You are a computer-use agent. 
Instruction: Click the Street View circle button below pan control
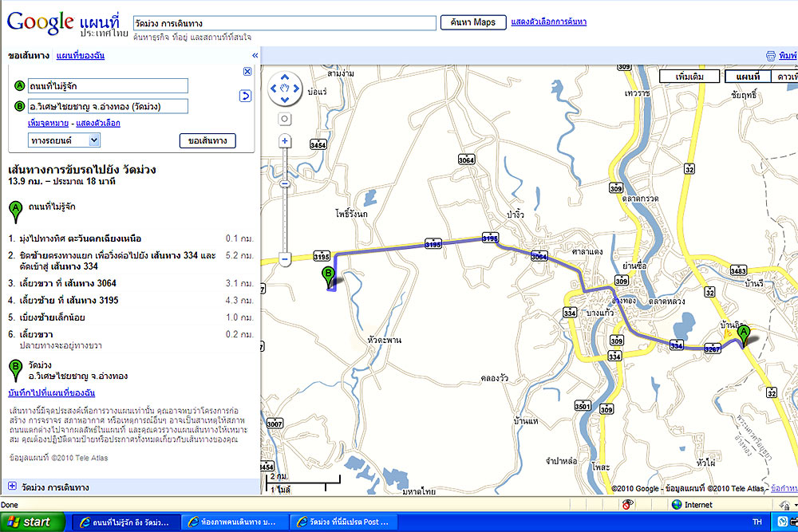pos(285,119)
